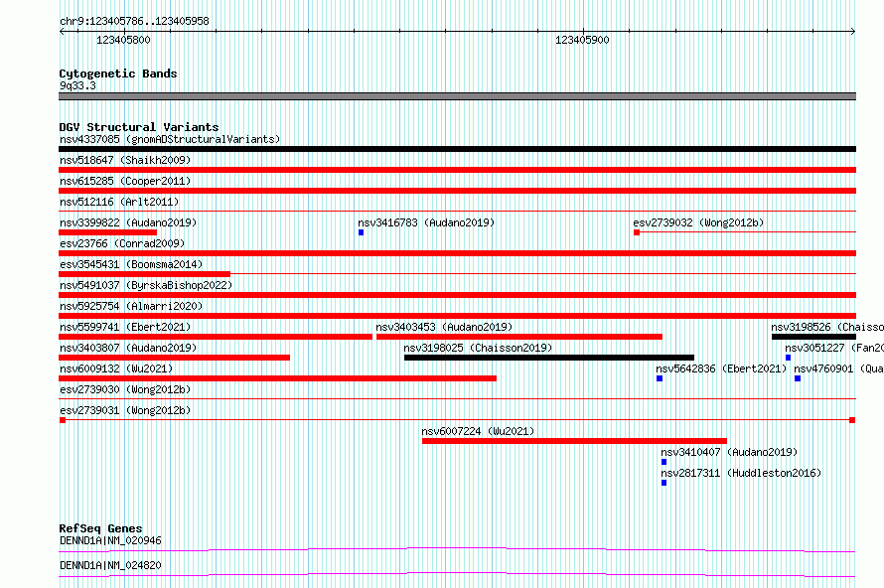Screen dimensions: 884x588
Task: Click the Cytogenetic Bands track title
Action: click(x=118, y=73)
